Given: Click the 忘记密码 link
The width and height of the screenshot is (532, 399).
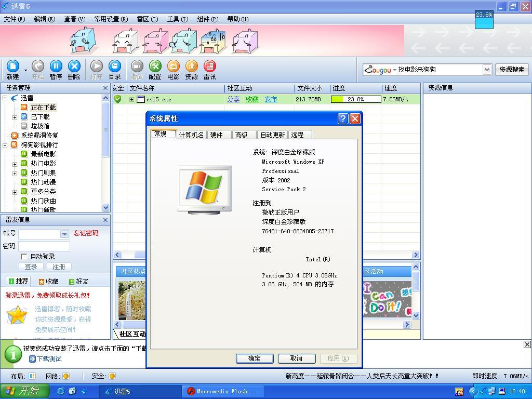Looking at the screenshot, I should click(86, 233).
